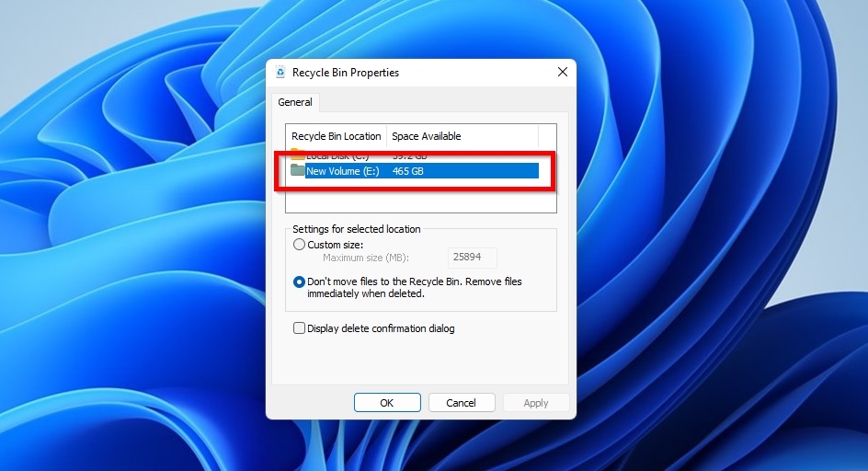Open the General tab
Viewport: 868px width, 471px height.
[x=295, y=102]
